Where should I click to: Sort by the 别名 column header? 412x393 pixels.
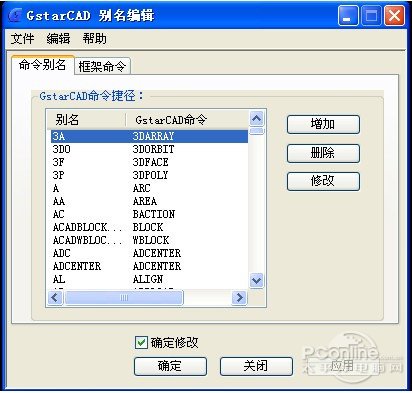coord(87,120)
